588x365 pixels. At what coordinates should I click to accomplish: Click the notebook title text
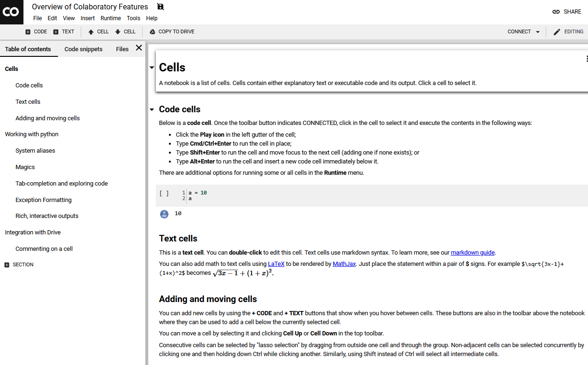click(x=90, y=7)
